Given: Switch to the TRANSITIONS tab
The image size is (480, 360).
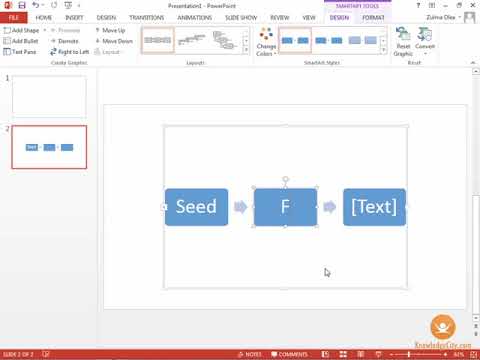Looking at the screenshot, I should 146,18.
